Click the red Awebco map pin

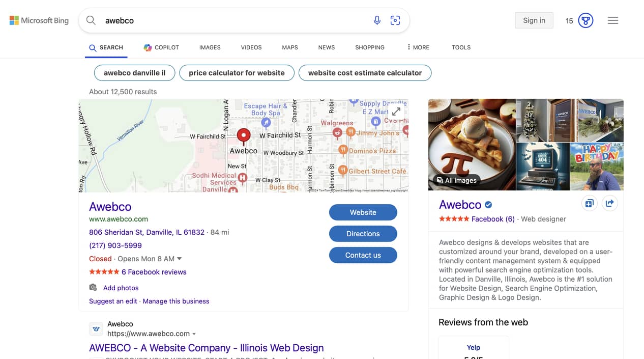244,135
